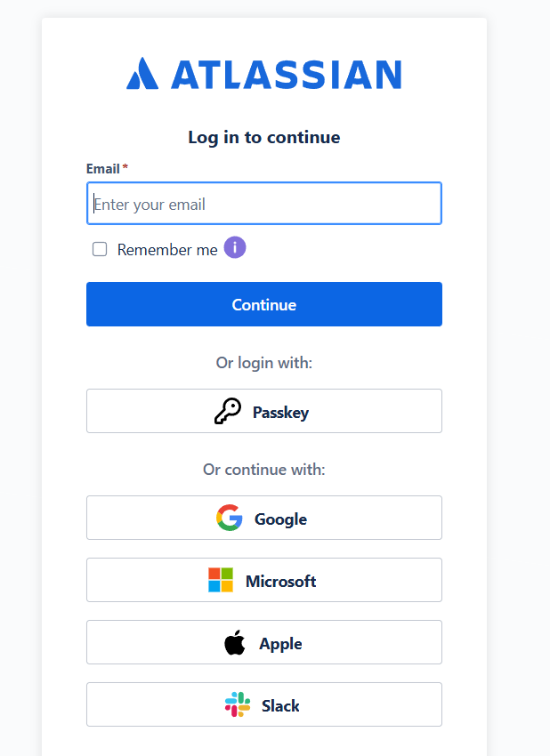Click the key icon on the Passkey button
This screenshot has width=550, height=756.
(x=230, y=411)
